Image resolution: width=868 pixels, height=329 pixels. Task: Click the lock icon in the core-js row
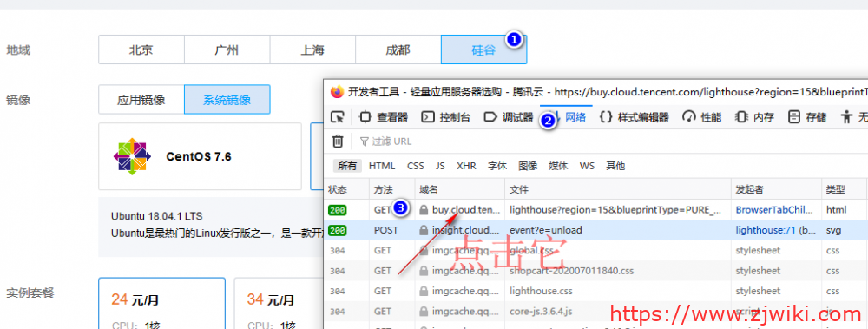coord(424,311)
